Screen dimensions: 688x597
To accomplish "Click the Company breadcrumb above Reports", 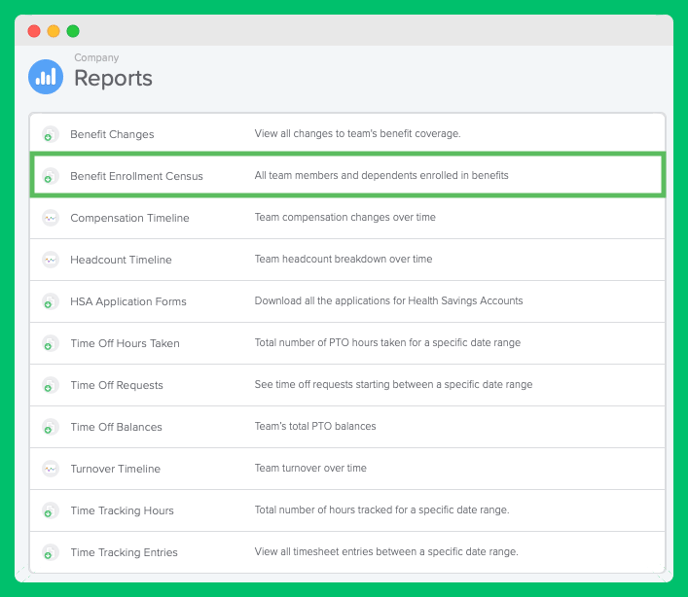I will coord(97,57).
